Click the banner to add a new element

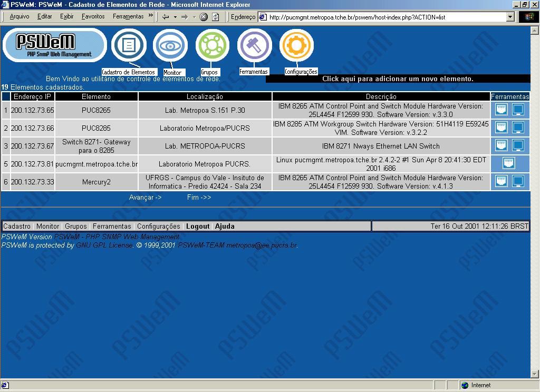(398, 79)
